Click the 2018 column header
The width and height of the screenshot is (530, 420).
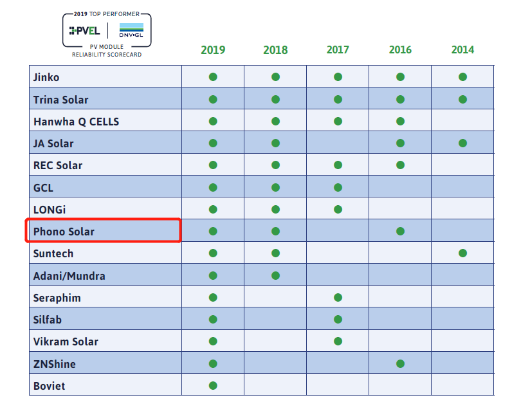tap(275, 50)
